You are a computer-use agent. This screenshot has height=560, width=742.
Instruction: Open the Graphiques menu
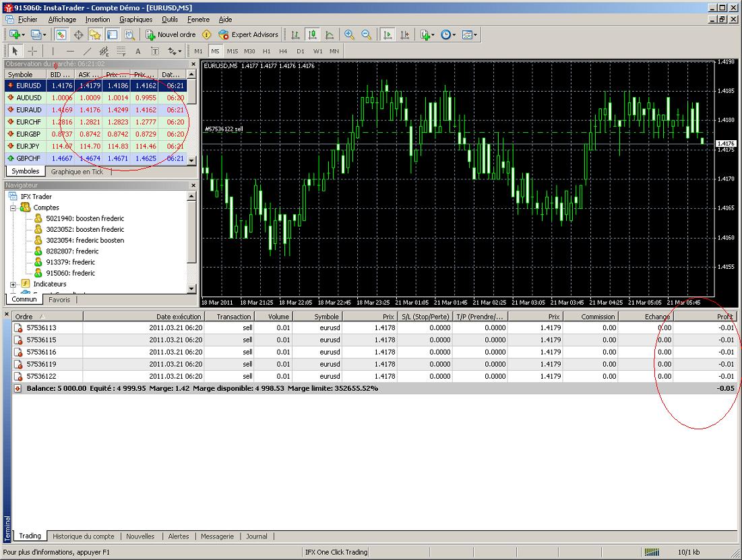(x=135, y=20)
